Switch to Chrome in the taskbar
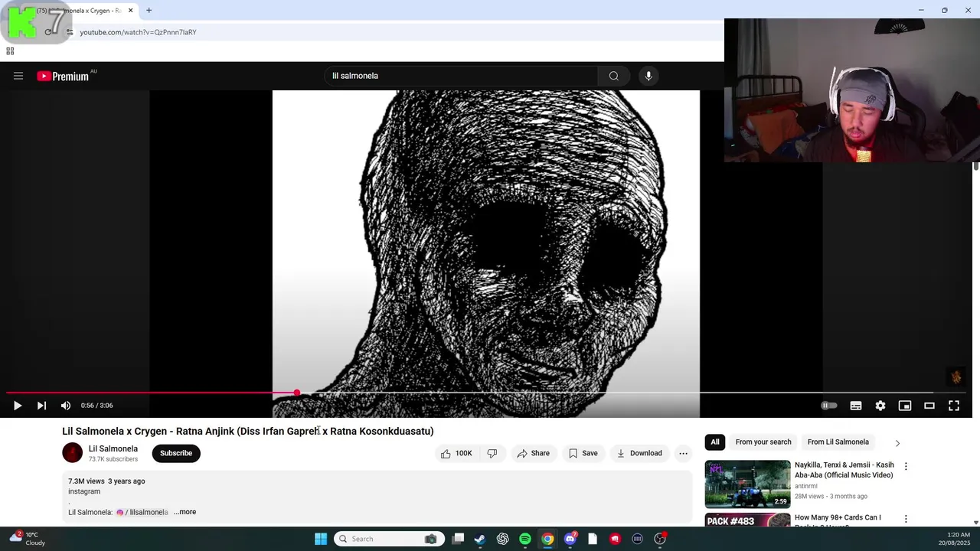The height and width of the screenshot is (551, 980). coord(547,539)
